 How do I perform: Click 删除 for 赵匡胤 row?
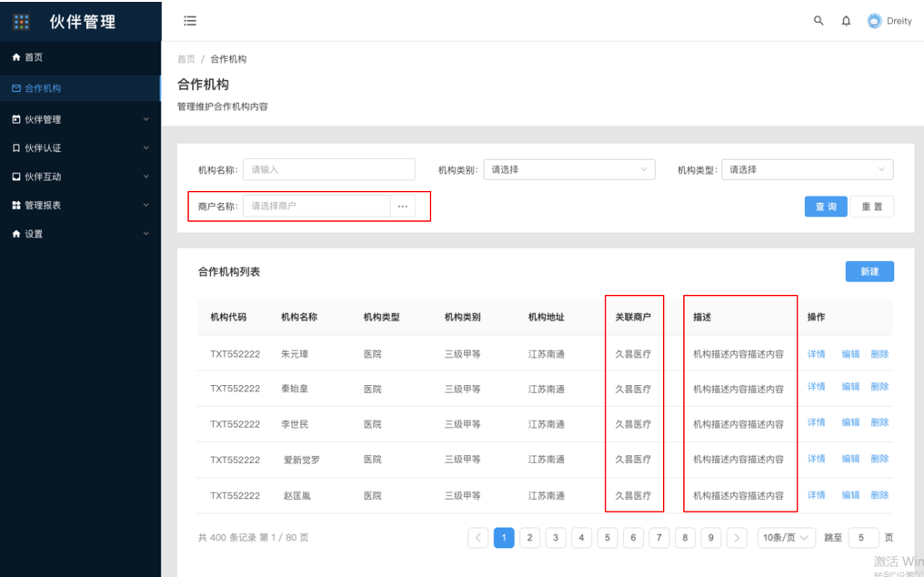[x=879, y=495]
